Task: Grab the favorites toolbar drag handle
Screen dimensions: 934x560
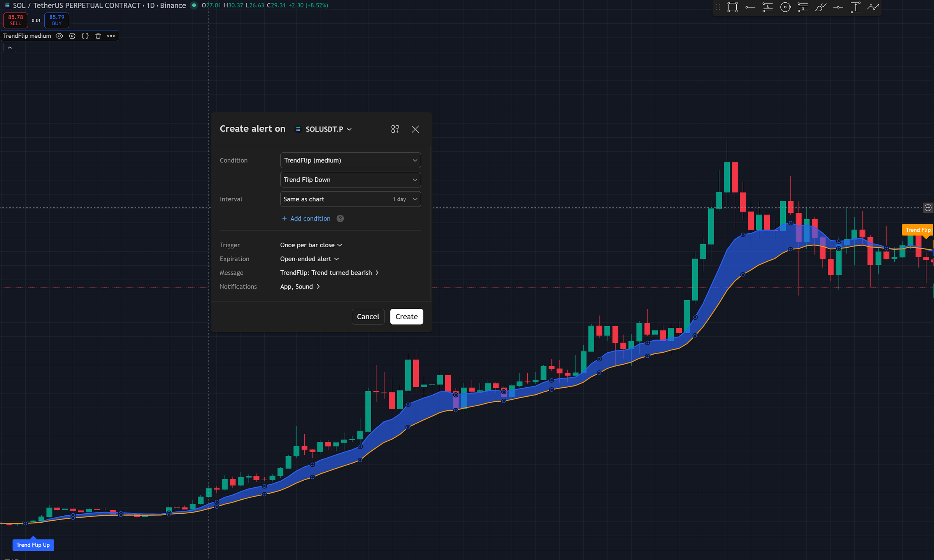Action: click(718, 7)
